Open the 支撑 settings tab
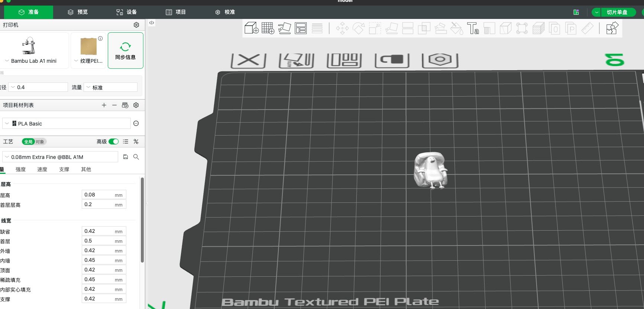Screen dimensions: 644x309 (64, 169)
